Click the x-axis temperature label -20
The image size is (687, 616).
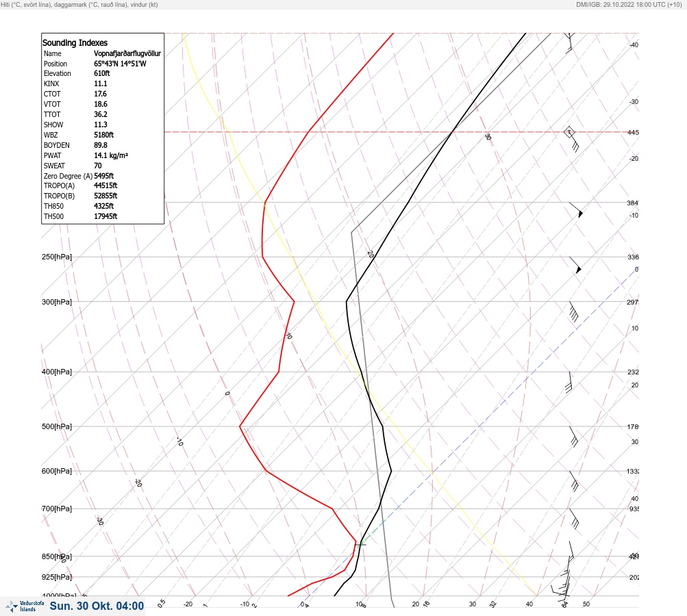click(x=188, y=604)
